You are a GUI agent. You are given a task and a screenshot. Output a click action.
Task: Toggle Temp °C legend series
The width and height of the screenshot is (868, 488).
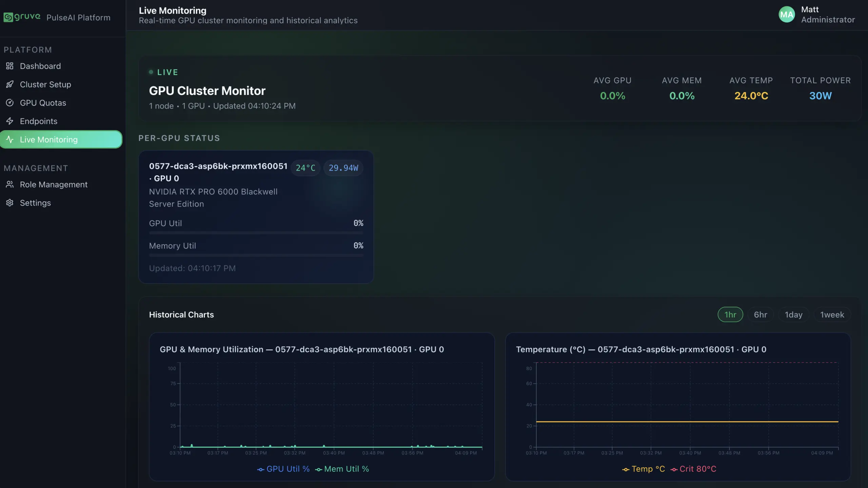coord(644,469)
